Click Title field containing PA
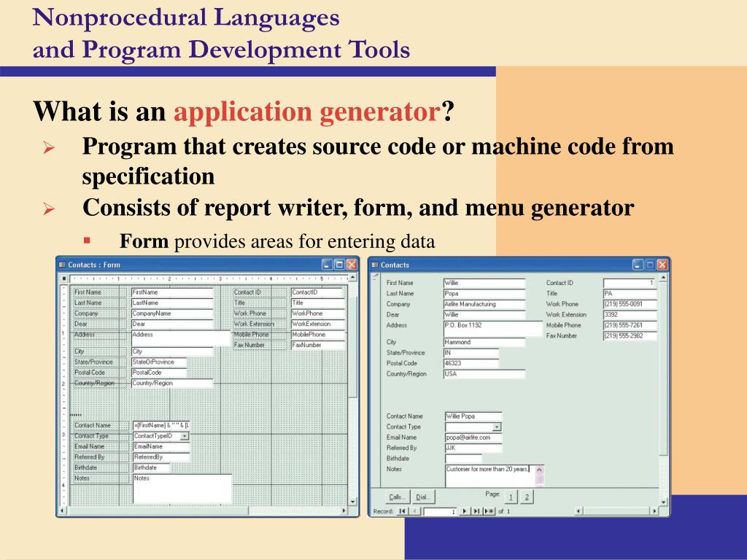This screenshot has height=560, width=747. point(630,293)
